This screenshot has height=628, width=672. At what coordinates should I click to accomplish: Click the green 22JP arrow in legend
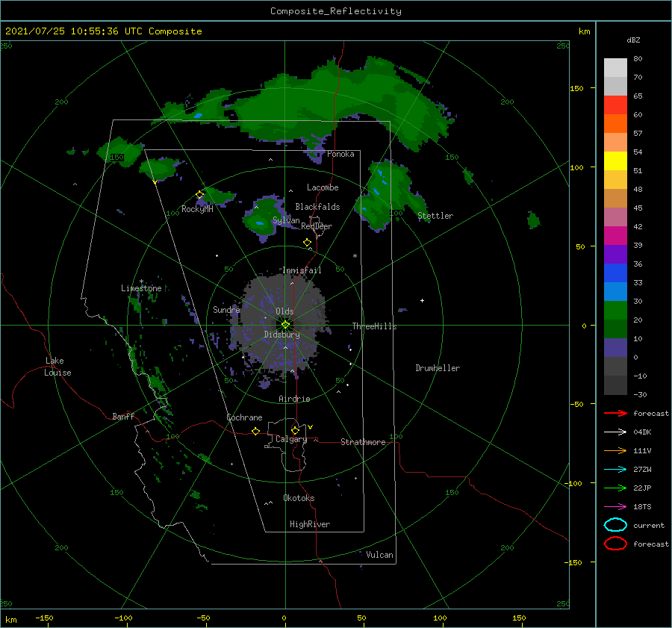point(615,488)
